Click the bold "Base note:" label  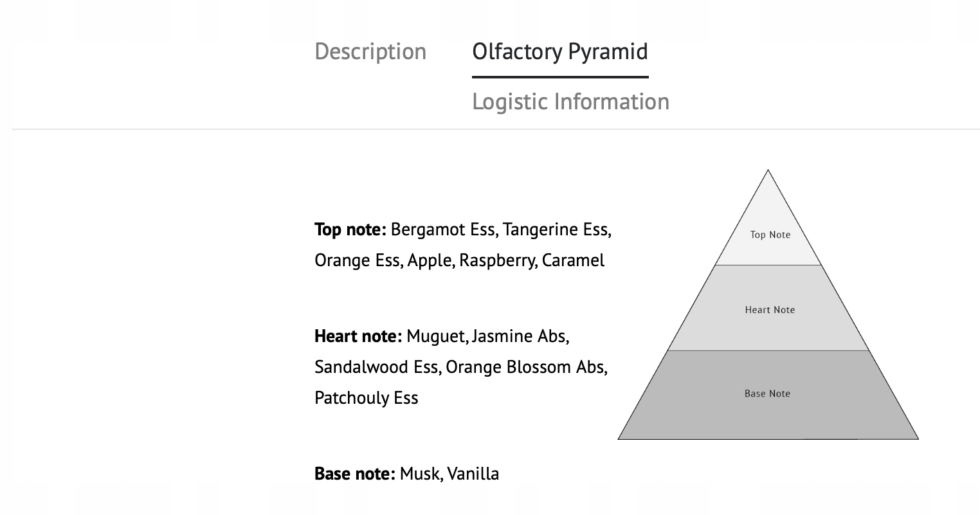pyautogui.click(x=354, y=474)
